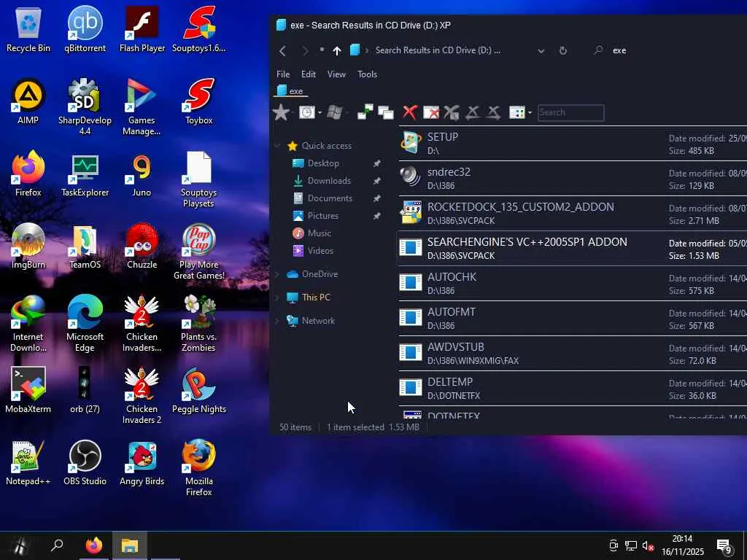This screenshot has width=747, height=560.
Task: Open the Start button on the taskbar
Action: click(x=19, y=545)
